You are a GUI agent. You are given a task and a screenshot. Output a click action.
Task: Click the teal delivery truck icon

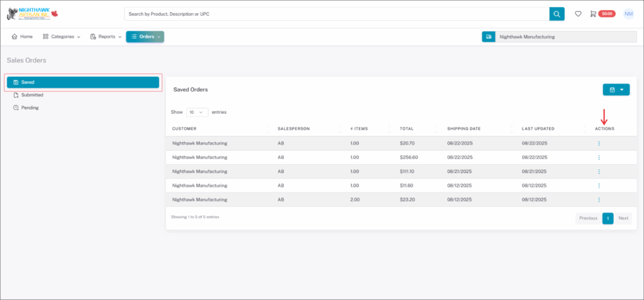tap(488, 37)
